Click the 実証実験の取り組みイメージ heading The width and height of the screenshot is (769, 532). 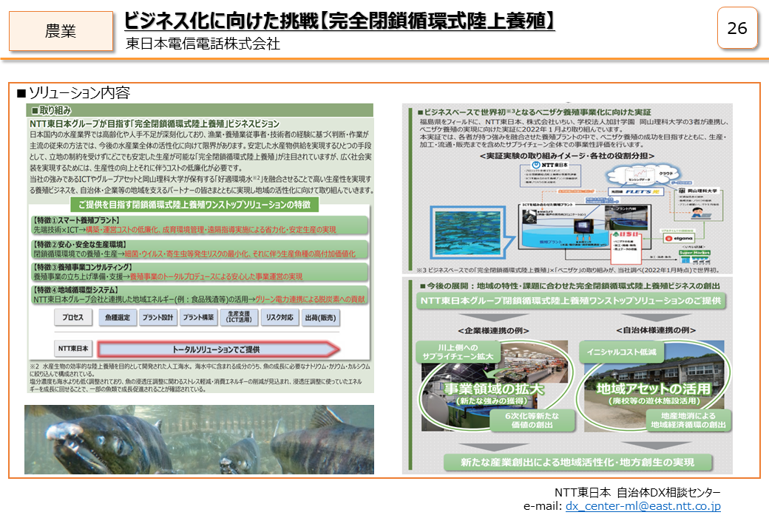567,156
